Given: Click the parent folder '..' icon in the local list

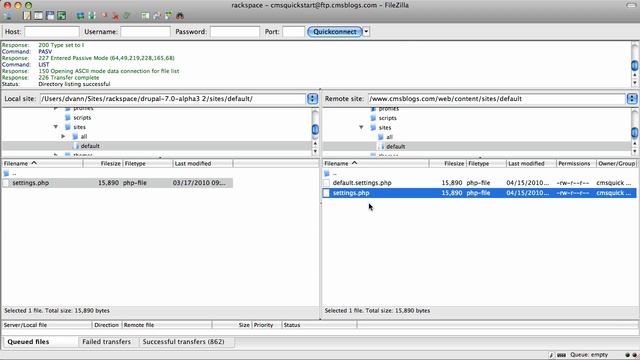Looking at the screenshot, I should click(x=6, y=173).
